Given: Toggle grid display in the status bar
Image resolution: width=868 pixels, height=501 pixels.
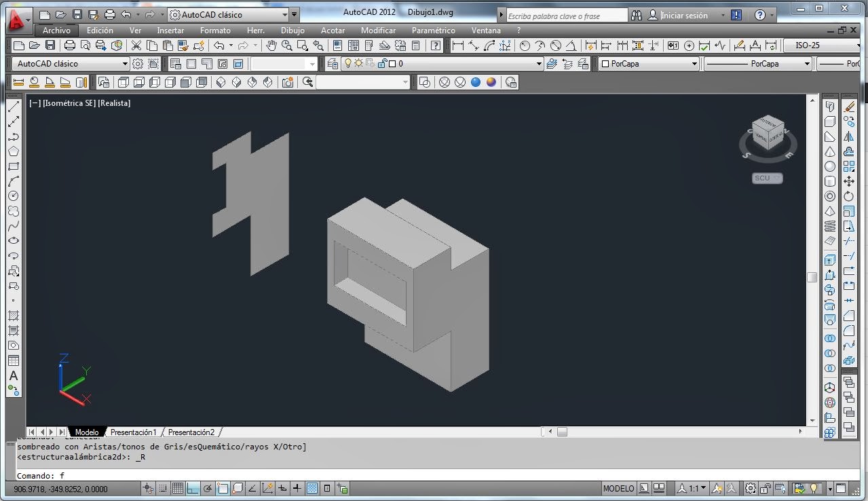Looking at the screenshot, I should point(178,487).
